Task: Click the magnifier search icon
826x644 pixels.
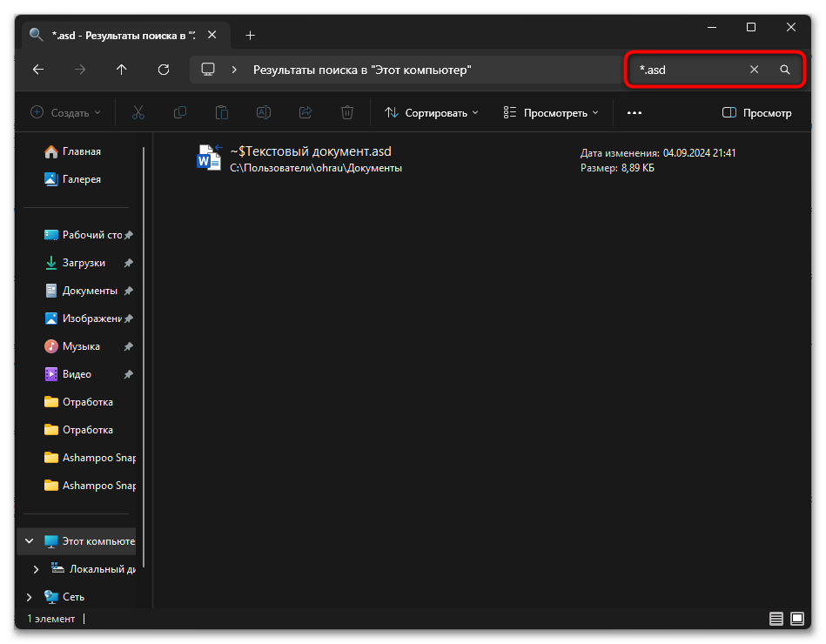Action: point(784,70)
